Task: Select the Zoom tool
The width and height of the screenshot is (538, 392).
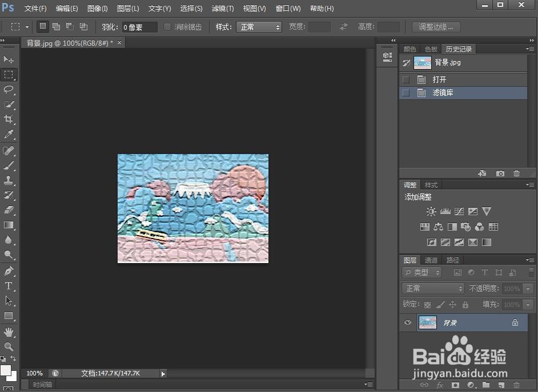Action: 9,347
